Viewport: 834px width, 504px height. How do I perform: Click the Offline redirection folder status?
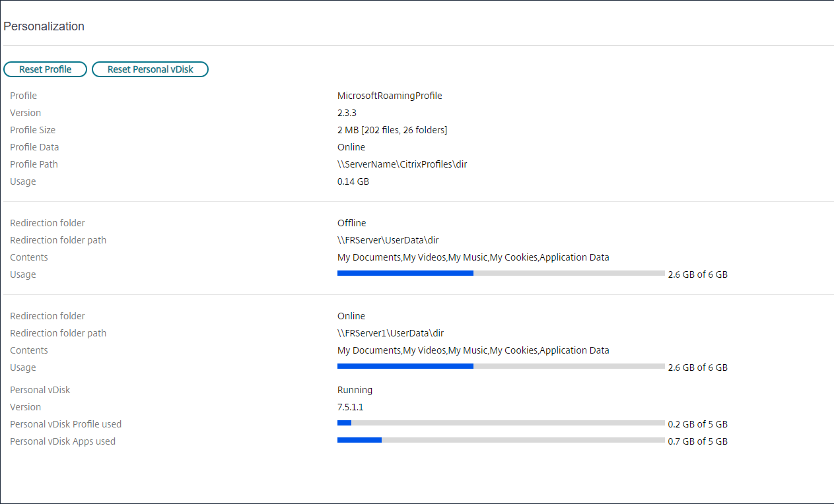351,223
